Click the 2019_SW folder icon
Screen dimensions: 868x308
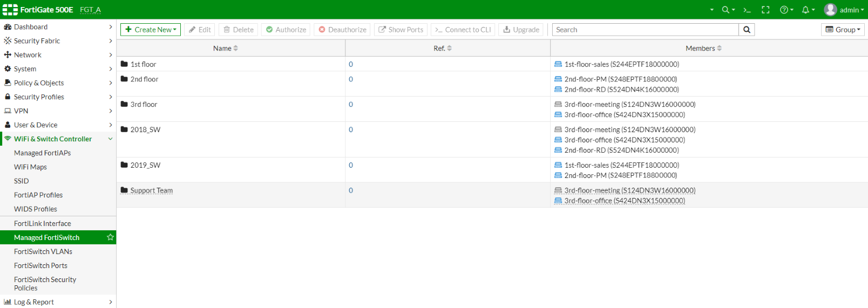tap(124, 165)
